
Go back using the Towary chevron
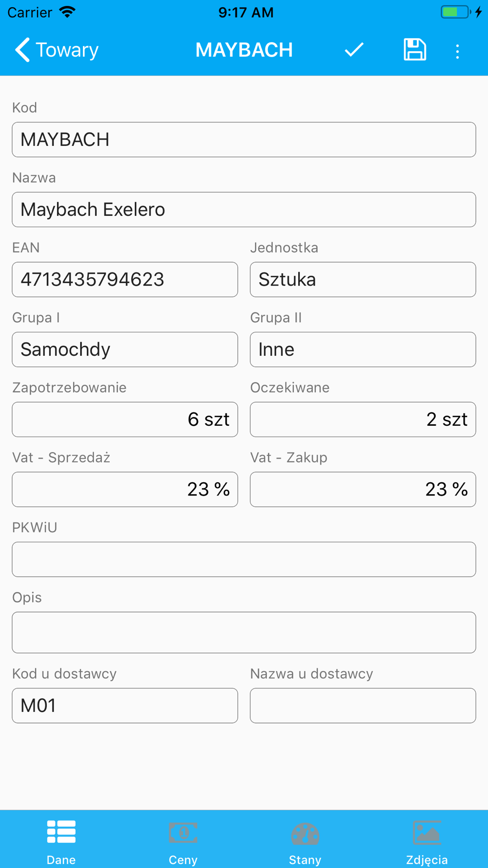click(x=57, y=50)
